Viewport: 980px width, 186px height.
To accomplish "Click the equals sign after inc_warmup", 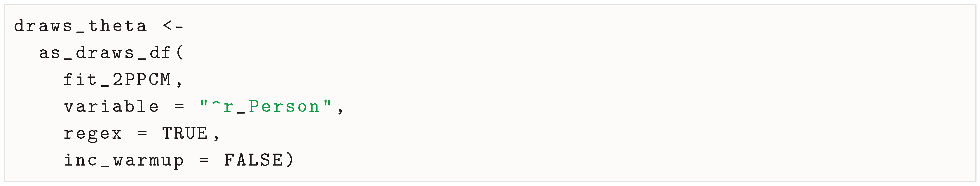I will (x=204, y=161).
